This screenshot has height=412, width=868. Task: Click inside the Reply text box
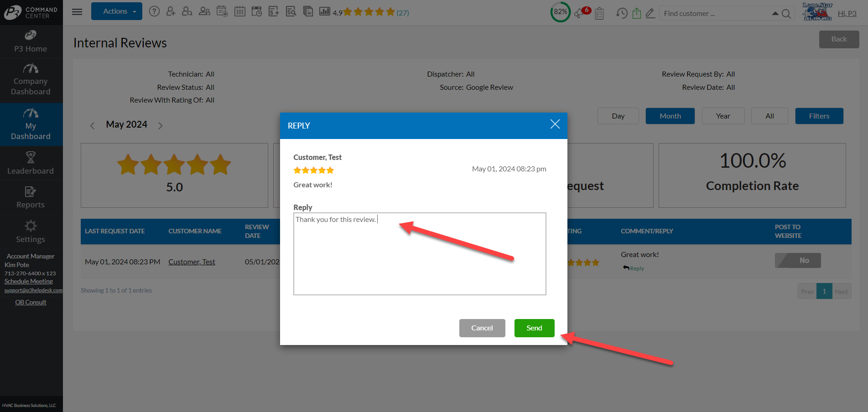420,254
